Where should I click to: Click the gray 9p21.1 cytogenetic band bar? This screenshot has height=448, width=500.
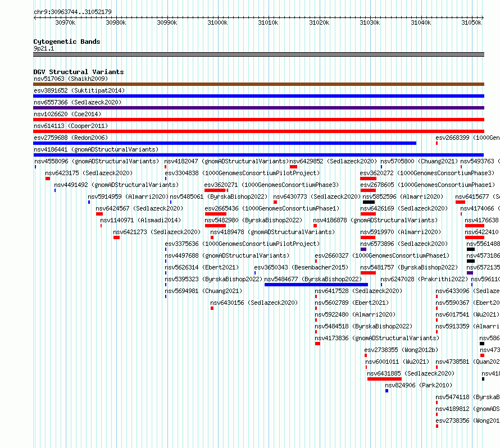pyautogui.click(x=258, y=54)
